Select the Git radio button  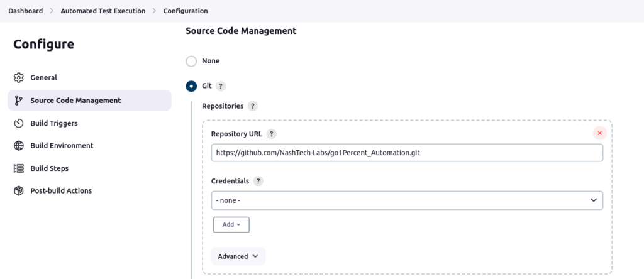click(x=191, y=86)
